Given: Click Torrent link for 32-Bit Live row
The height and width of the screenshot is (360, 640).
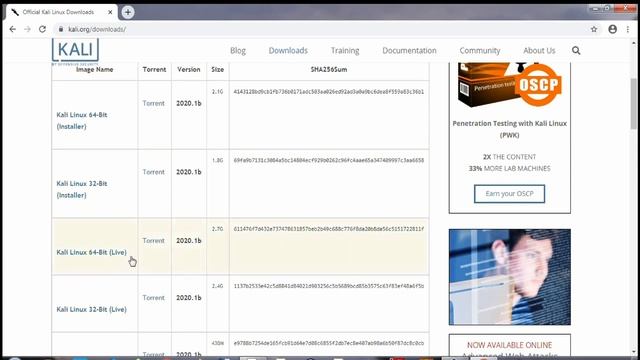Looking at the screenshot, I should coord(153,298).
